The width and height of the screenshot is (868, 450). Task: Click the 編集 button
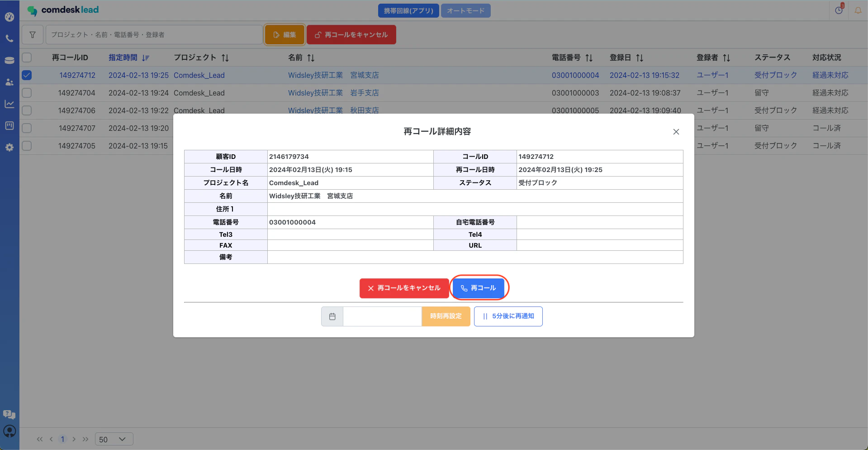tap(285, 35)
